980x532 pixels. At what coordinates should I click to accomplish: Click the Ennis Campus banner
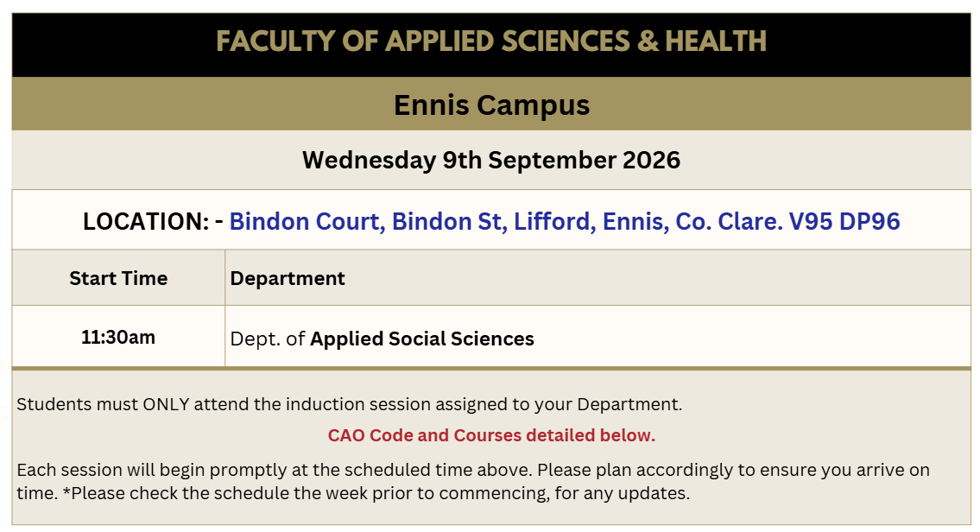coord(491,104)
